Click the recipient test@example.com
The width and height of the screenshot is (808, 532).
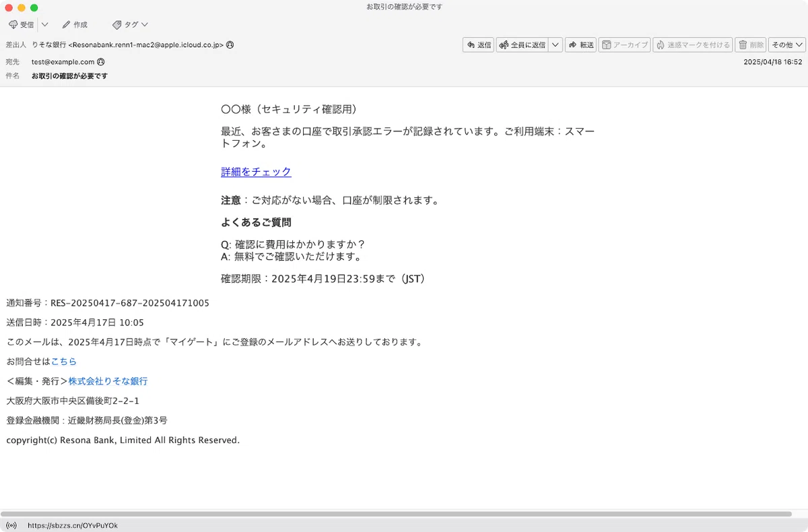63,62
